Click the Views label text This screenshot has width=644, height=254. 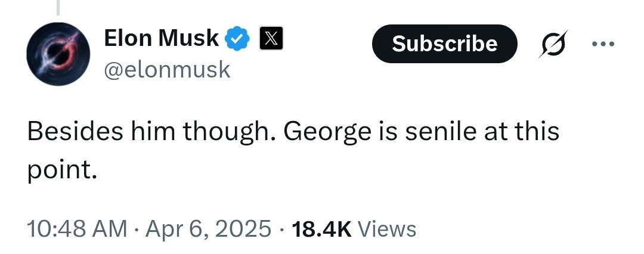387,229
